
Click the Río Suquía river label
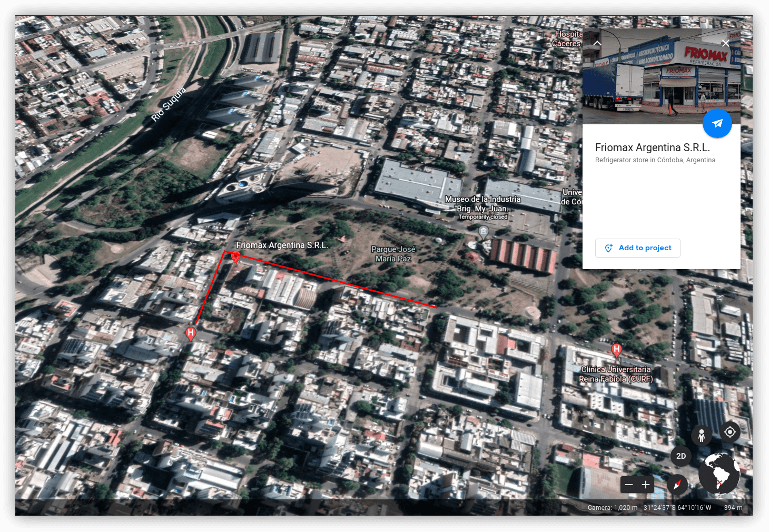169,104
